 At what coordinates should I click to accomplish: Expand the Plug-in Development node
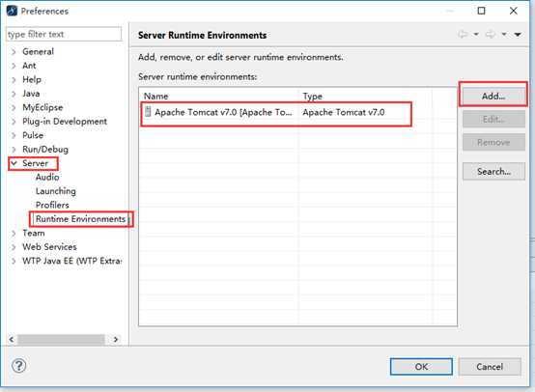click(14, 122)
